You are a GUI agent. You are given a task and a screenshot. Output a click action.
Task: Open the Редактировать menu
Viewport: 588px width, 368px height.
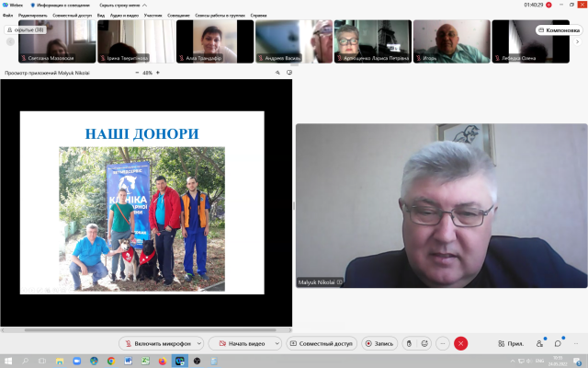[x=33, y=16]
